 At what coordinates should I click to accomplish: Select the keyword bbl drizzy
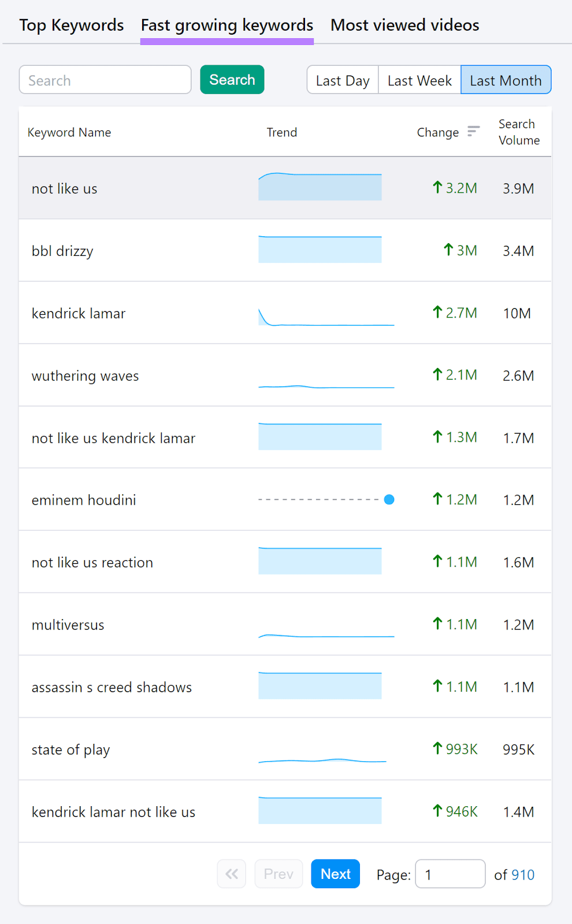[62, 251]
